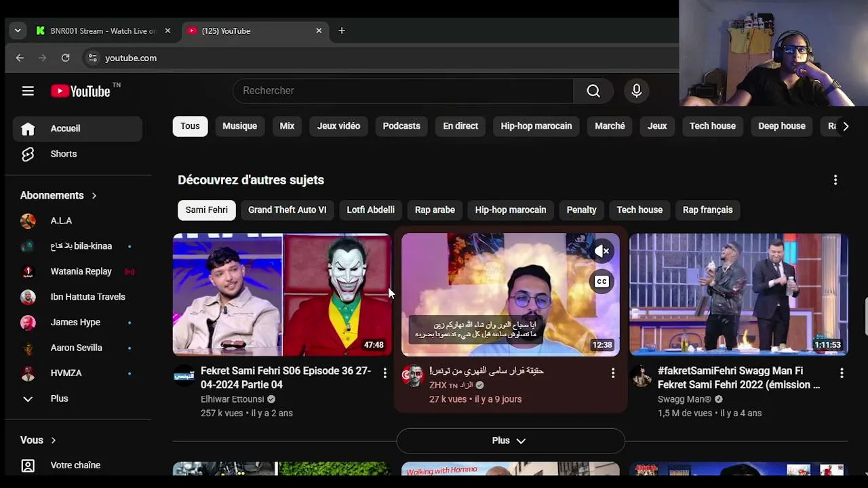Viewport: 868px width, 488px height.
Task: Filter by Marché chip
Action: [x=610, y=126]
